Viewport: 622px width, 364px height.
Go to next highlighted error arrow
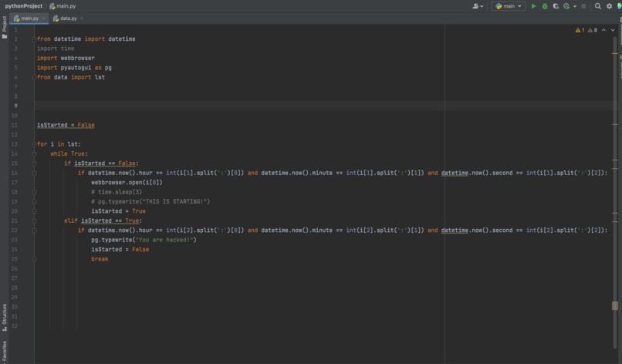point(613,30)
